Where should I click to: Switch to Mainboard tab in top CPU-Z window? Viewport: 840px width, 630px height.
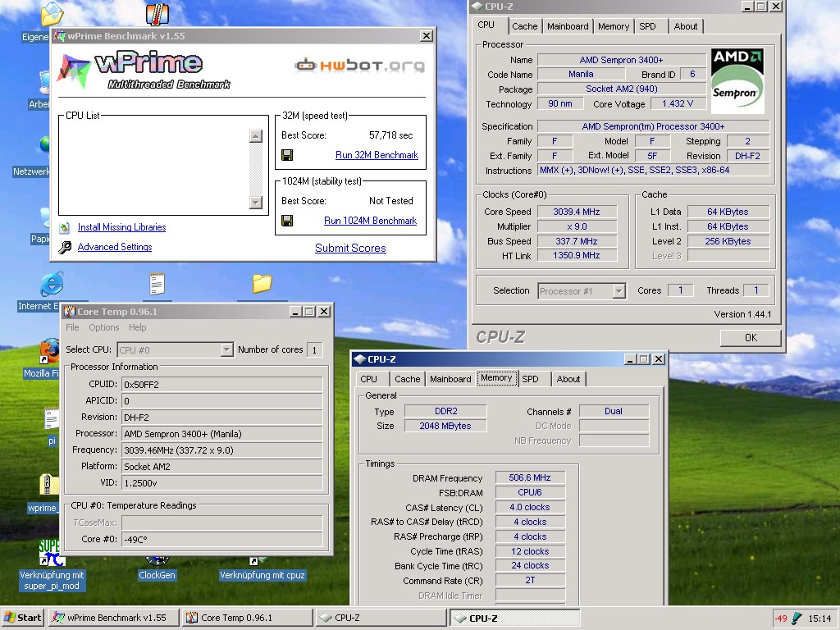tap(568, 26)
